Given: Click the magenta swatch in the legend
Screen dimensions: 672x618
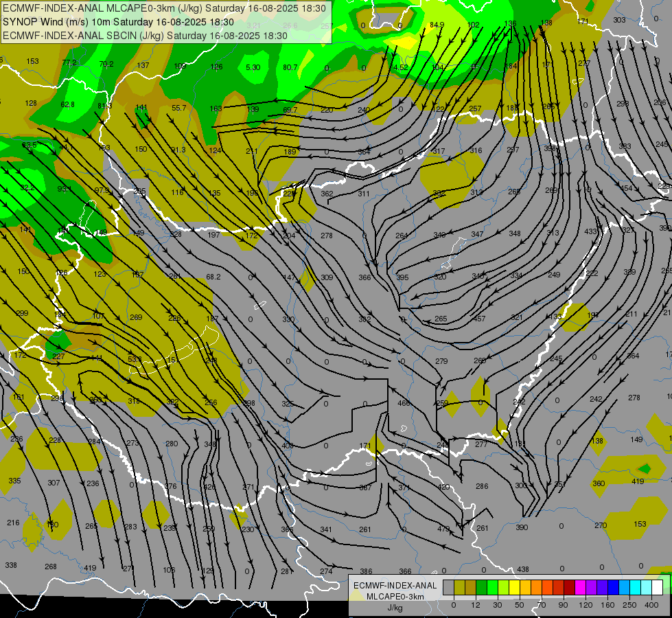Looking at the screenshot, I should [x=581, y=587].
